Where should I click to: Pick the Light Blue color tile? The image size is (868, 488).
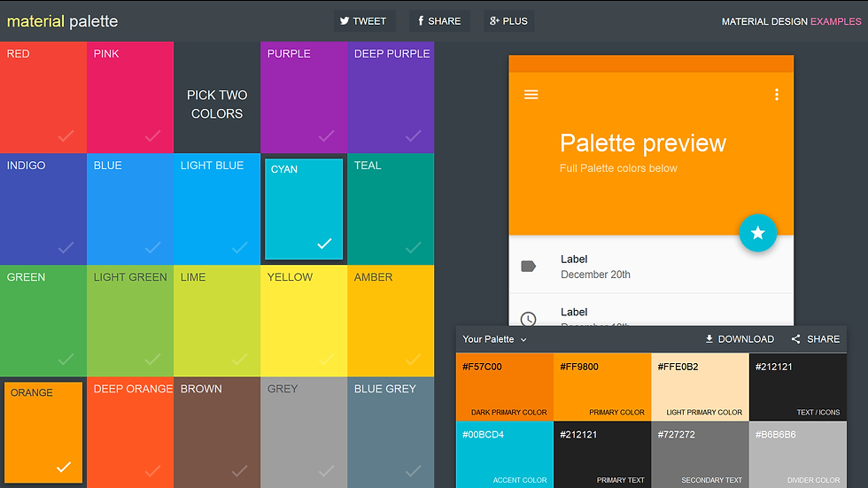point(217,209)
